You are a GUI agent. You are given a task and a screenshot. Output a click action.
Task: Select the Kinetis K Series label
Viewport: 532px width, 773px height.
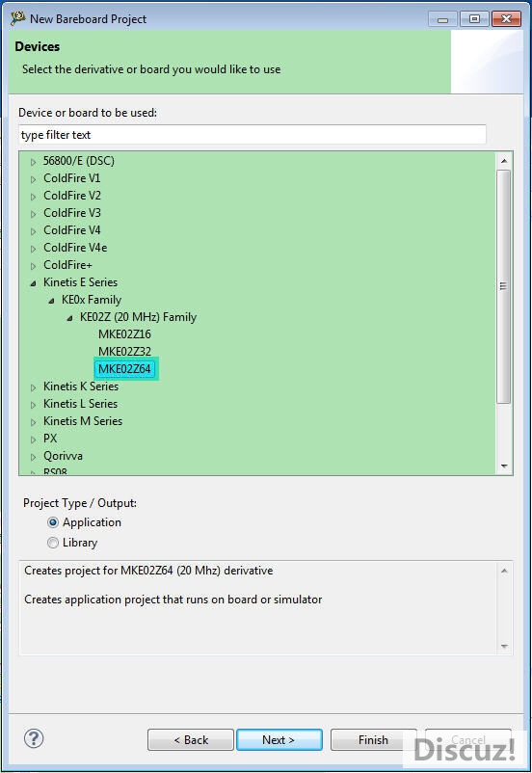click(81, 386)
